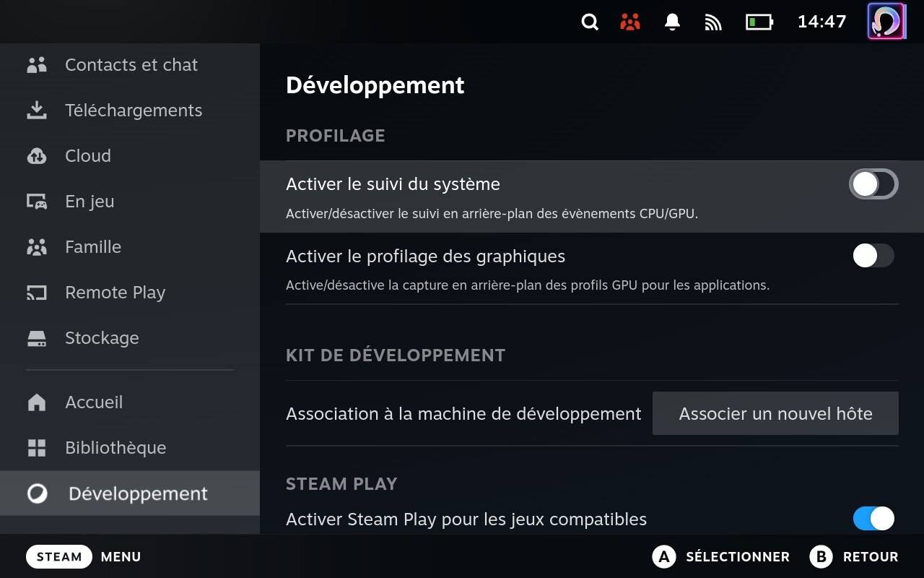Viewport: 924px width, 578px height.
Task: Click Associer un nouvel hôte button
Action: 775,413
